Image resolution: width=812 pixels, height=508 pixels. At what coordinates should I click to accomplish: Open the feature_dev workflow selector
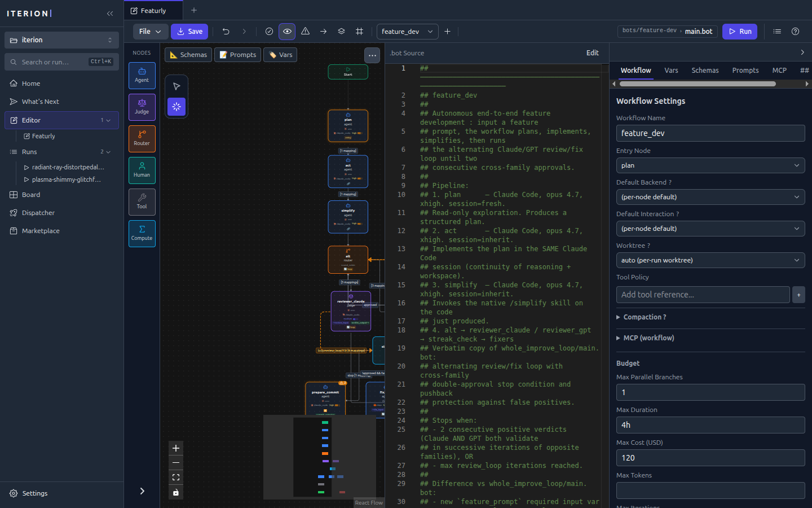click(x=407, y=32)
